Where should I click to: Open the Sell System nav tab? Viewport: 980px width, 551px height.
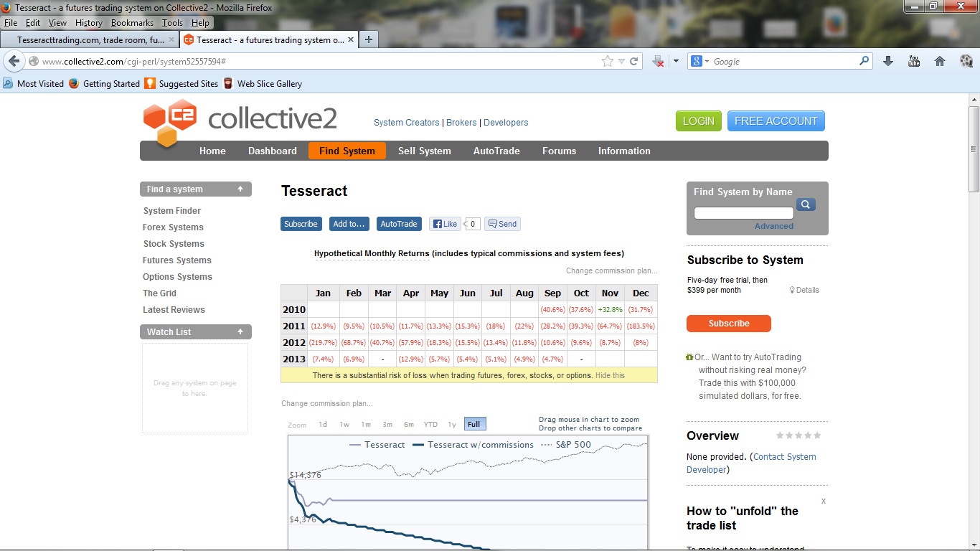point(425,151)
